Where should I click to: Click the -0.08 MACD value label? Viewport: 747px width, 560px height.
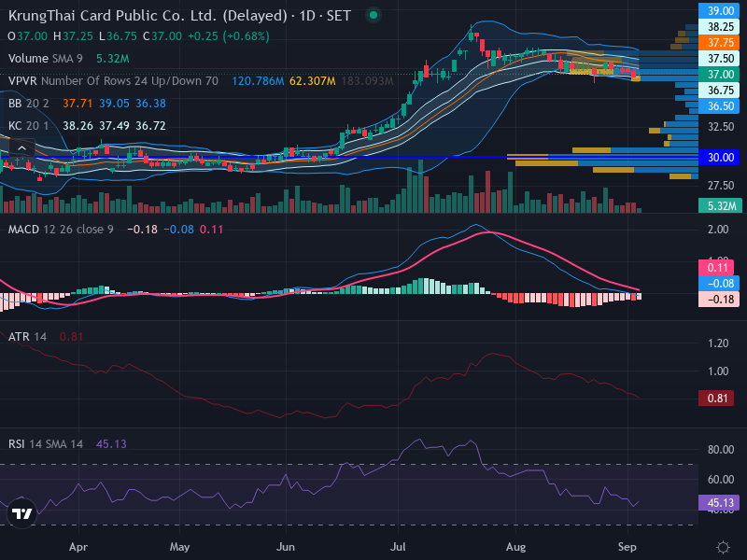click(719, 284)
